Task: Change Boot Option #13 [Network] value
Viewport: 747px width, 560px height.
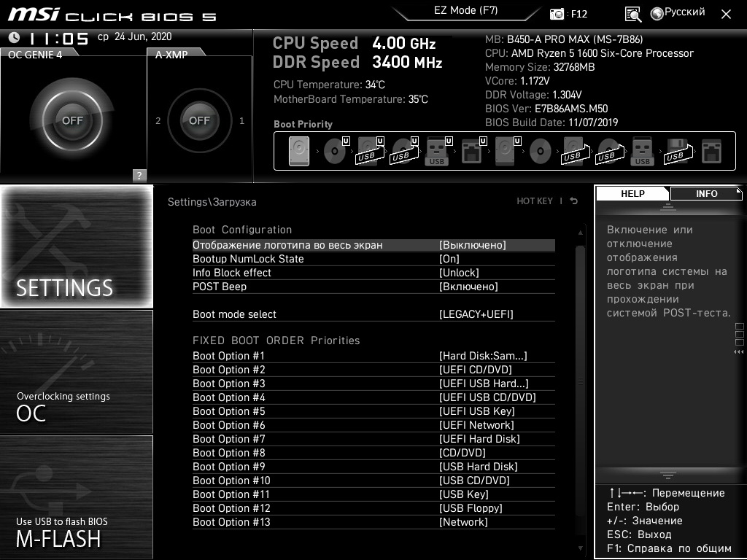Action: tap(463, 522)
